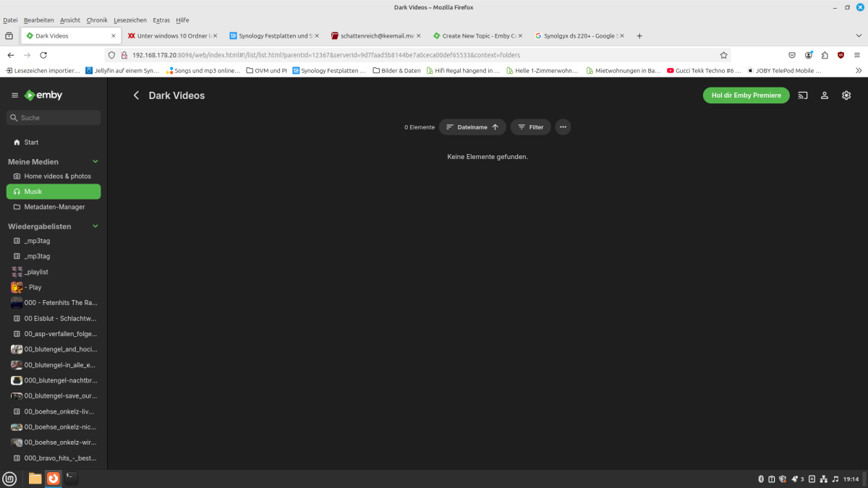
Task: Open the Cast to device icon
Action: pyautogui.click(x=803, y=95)
